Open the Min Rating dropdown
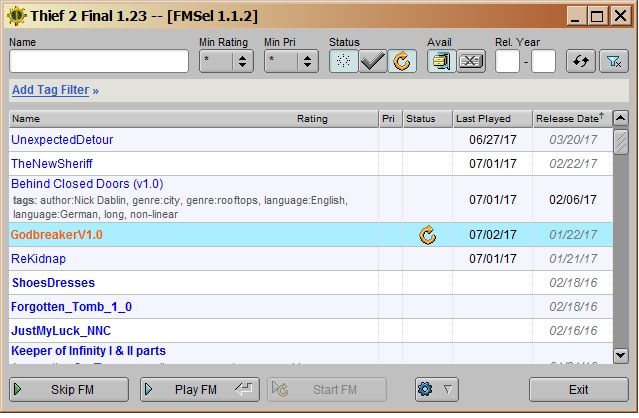Screen dimensions: 639x418 click(226, 61)
